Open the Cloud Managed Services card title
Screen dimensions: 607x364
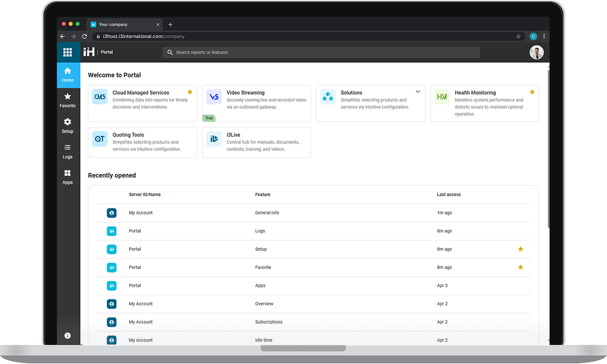(141, 93)
